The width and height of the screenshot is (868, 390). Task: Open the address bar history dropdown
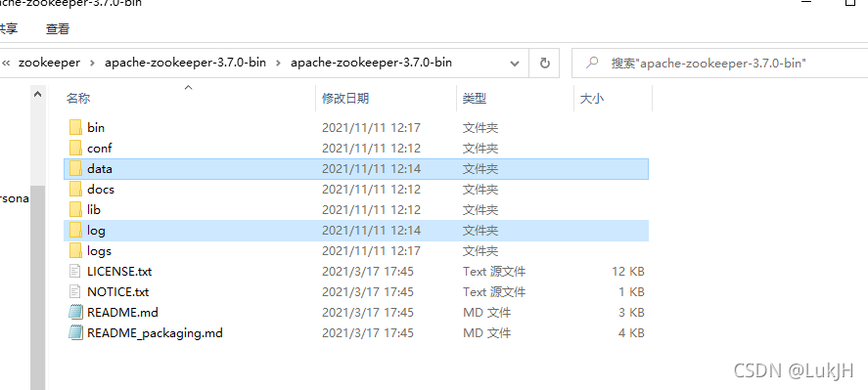515,64
